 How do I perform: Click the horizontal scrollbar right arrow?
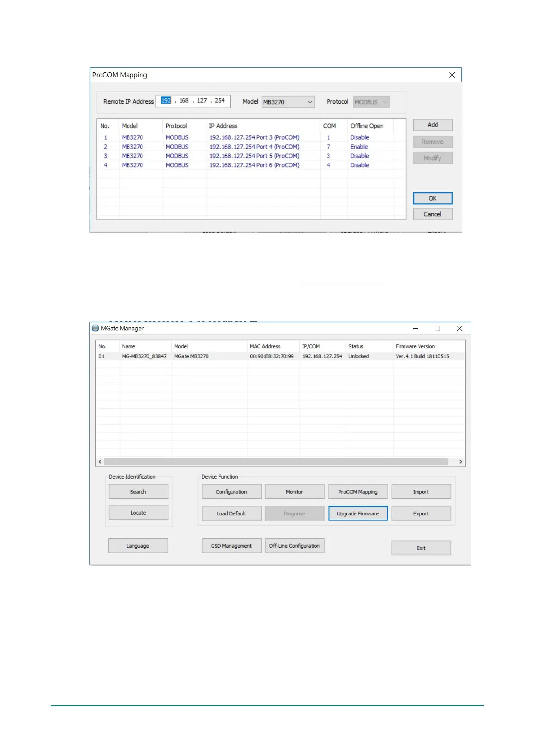(460, 462)
